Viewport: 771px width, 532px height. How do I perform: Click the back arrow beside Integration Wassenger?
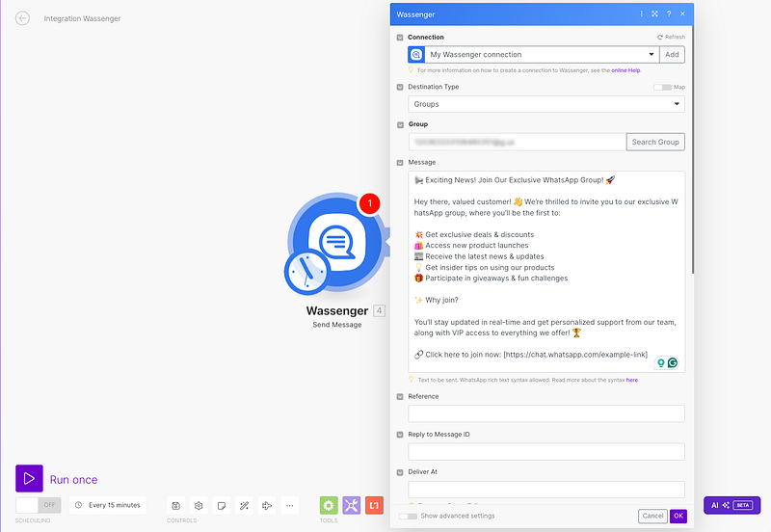[22, 18]
